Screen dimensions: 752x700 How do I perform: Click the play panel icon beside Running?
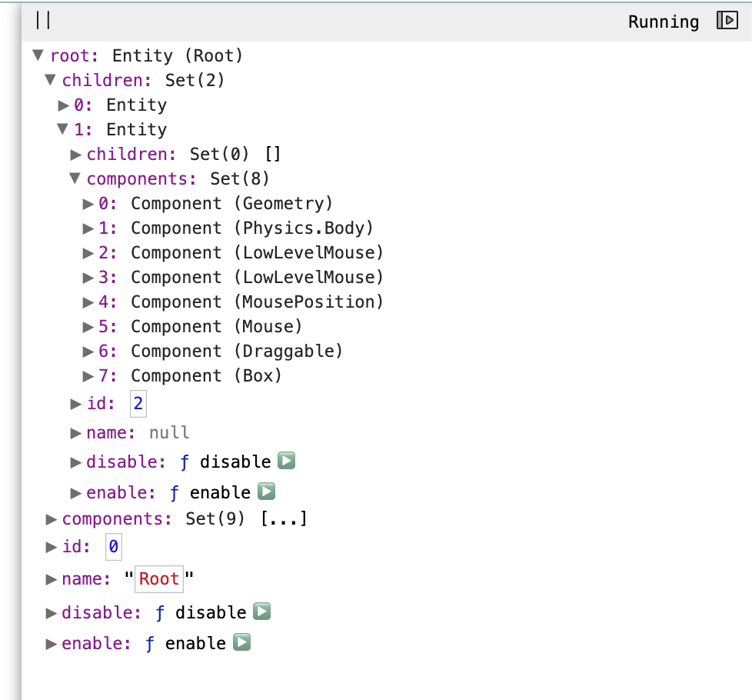pyautogui.click(x=726, y=21)
